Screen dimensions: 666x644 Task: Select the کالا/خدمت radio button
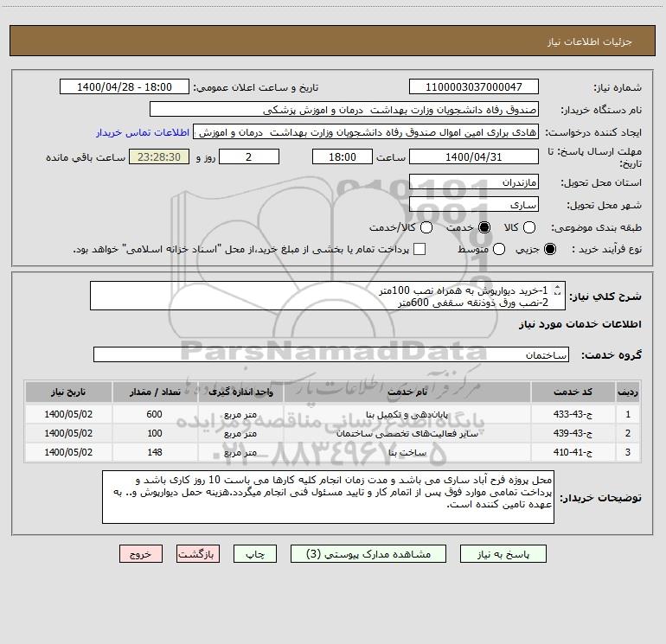pos(426,227)
